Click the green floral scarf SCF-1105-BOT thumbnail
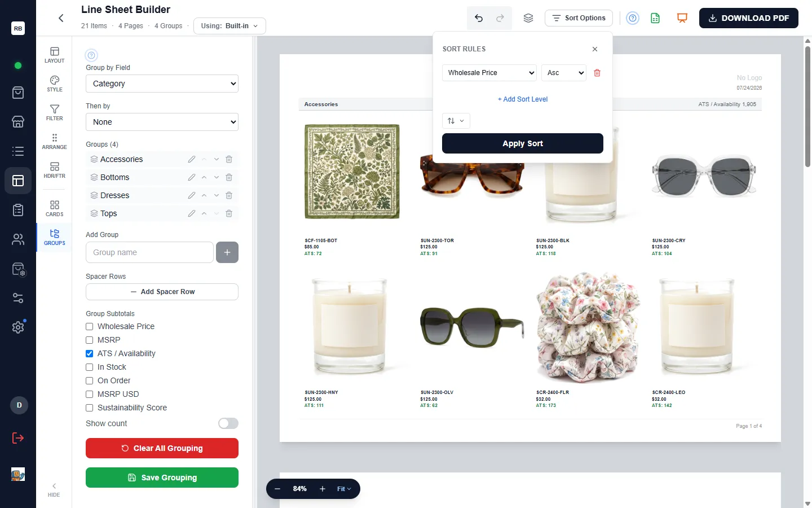 pos(352,172)
